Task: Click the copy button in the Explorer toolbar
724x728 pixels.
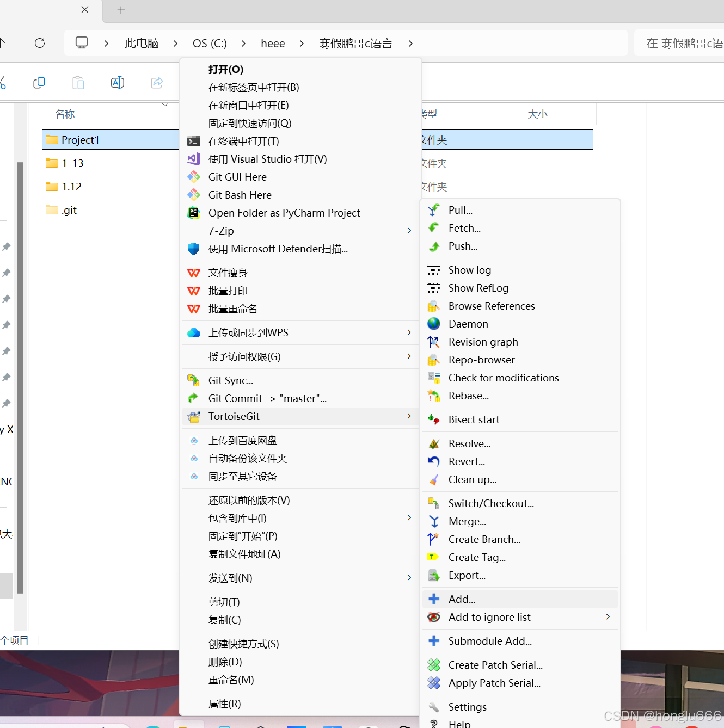Action: coord(39,83)
